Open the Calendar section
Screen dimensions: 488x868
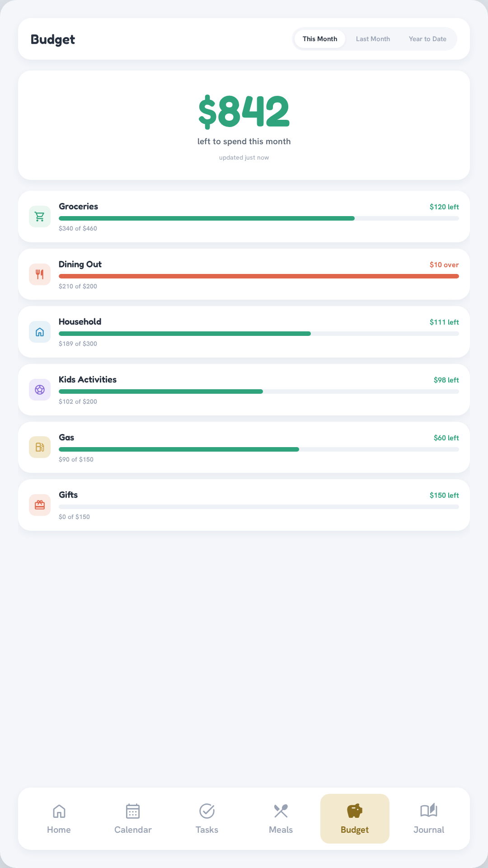tap(133, 819)
